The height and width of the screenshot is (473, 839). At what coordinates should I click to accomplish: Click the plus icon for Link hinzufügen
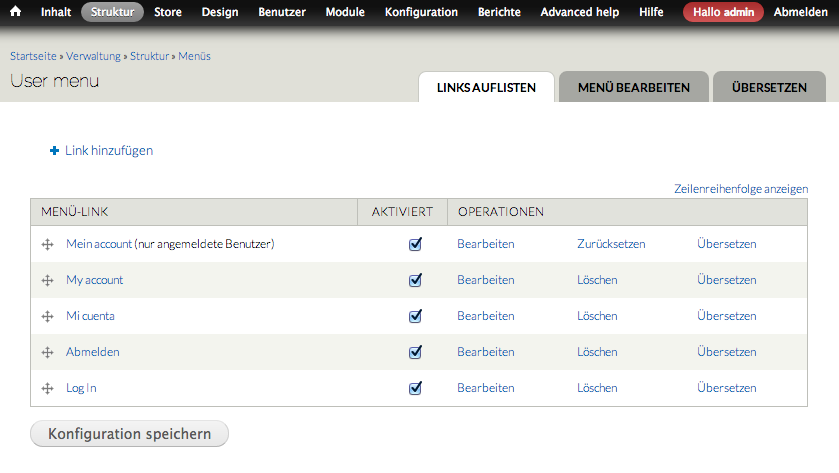54,151
